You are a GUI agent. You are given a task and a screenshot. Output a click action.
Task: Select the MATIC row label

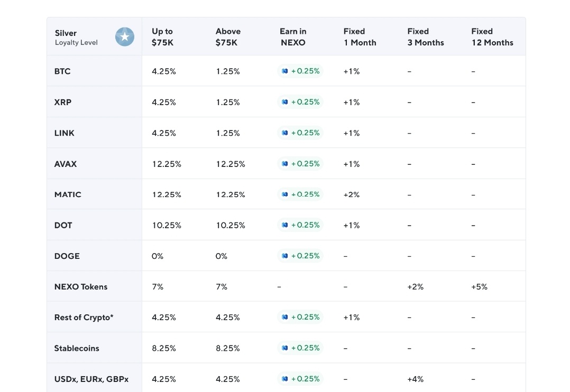(x=68, y=194)
